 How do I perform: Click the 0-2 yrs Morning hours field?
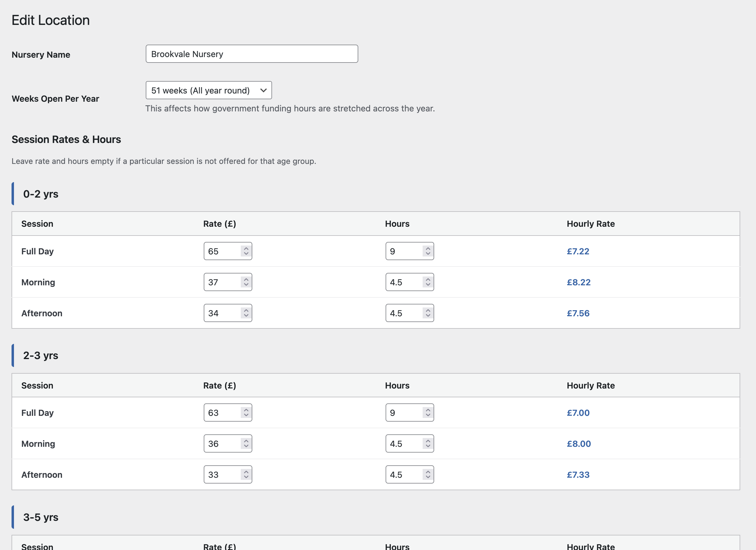[x=404, y=282]
